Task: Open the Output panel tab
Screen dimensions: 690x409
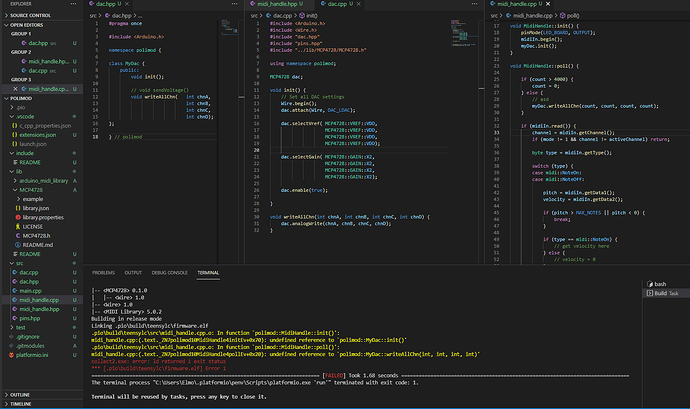Action: 133,273
